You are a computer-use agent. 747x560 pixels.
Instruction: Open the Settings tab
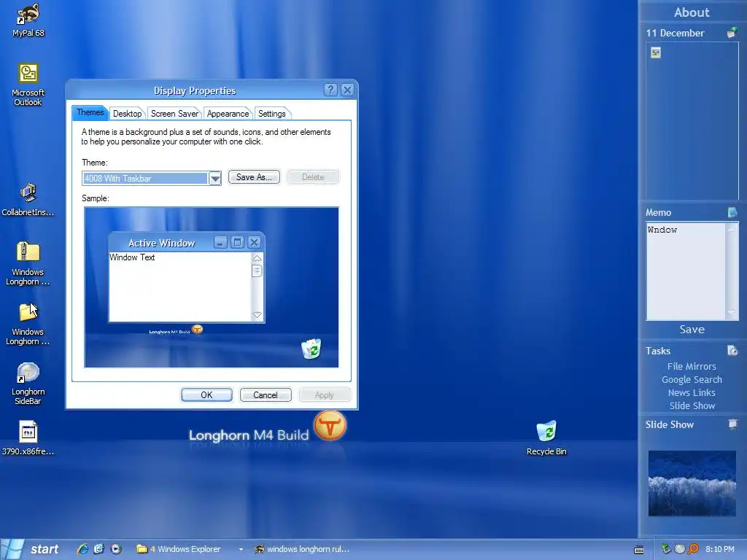(x=272, y=113)
